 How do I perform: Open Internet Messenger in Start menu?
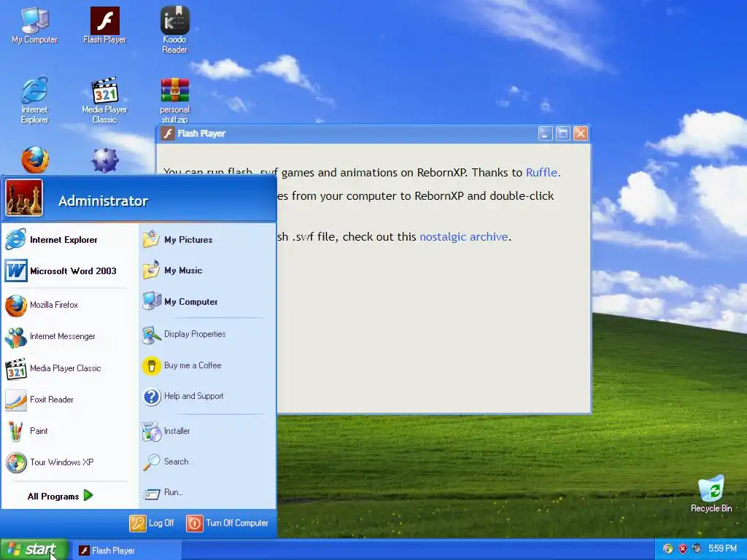pos(68,336)
